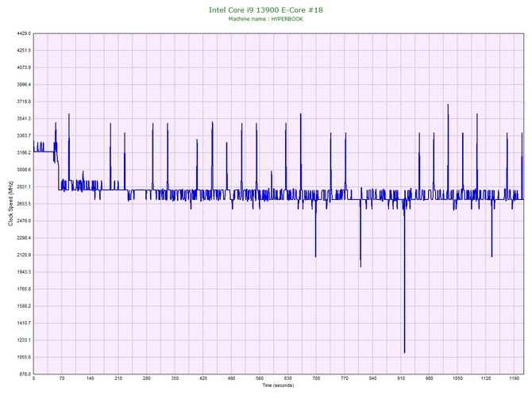The width and height of the screenshot is (532, 399).
Task: Click the 910 tick on the time axis
Action: pos(401,378)
